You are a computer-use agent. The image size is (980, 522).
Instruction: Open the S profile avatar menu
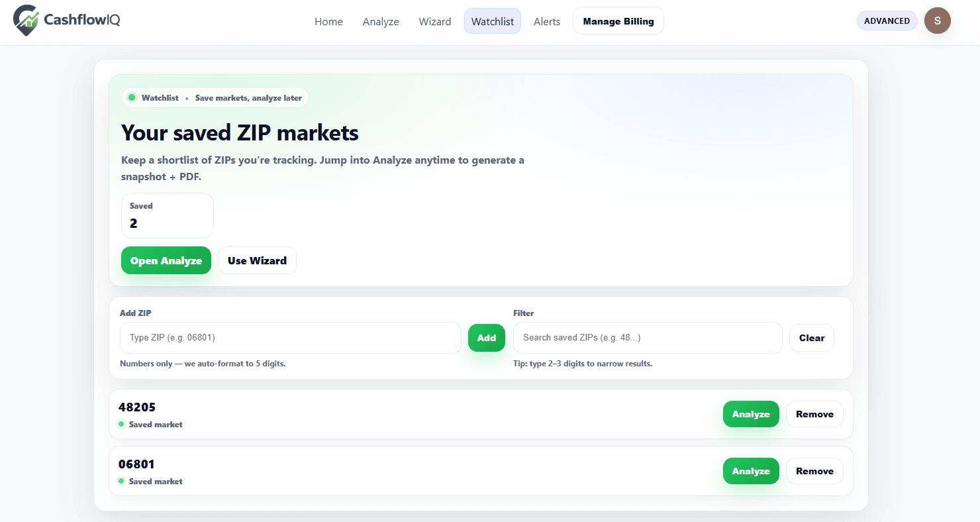[x=938, y=21]
